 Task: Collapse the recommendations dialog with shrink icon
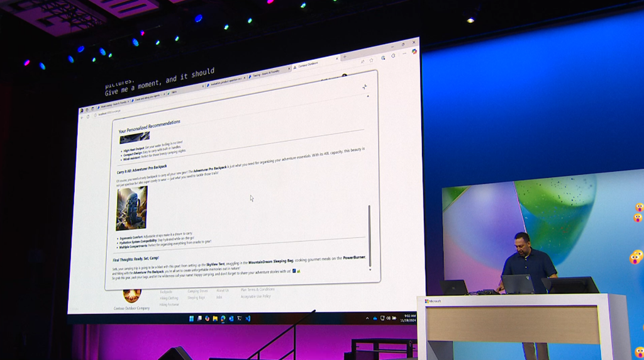coord(364,87)
